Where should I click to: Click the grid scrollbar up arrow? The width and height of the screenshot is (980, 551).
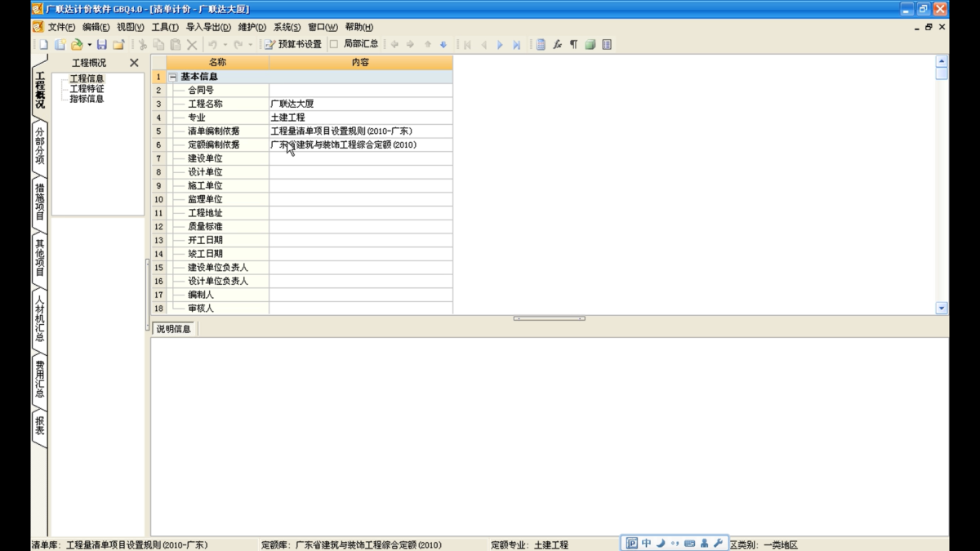pos(942,60)
